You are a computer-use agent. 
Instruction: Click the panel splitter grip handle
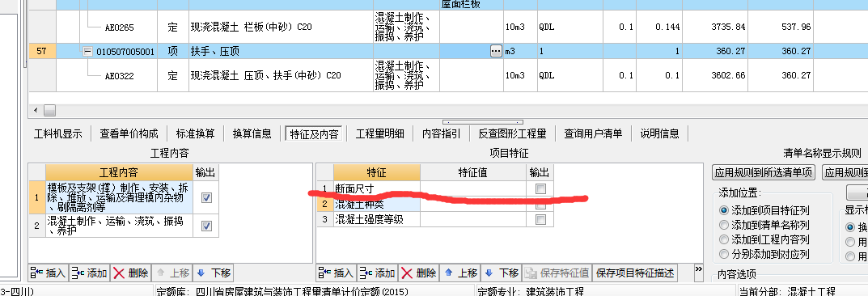tap(483, 122)
